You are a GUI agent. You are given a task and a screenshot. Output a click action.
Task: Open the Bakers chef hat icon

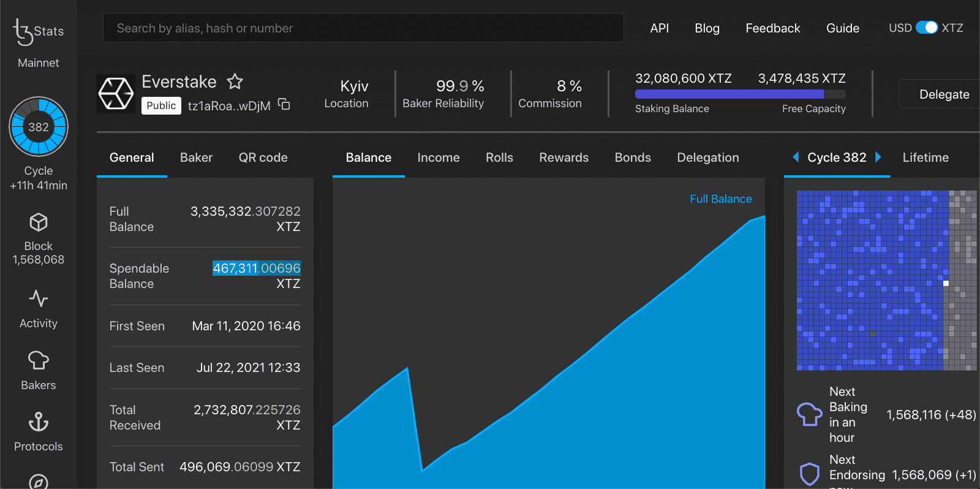pos(39,360)
